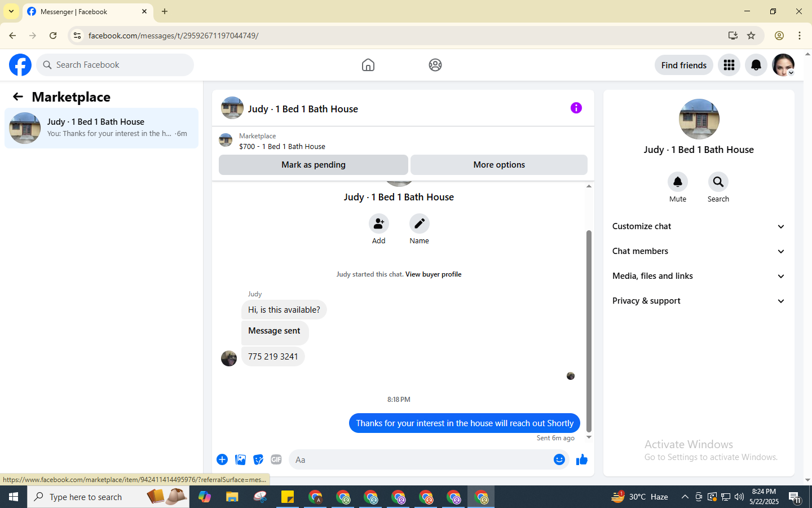Click the chat scroll down arrow
812x508 pixels.
(x=589, y=437)
